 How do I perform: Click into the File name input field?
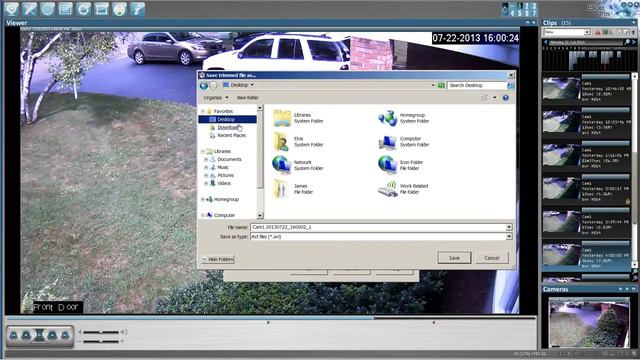coord(378,227)
